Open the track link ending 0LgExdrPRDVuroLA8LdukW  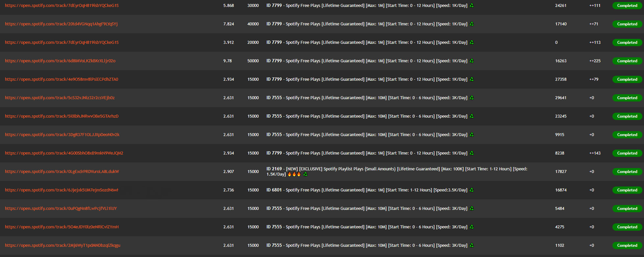(x=62, y=172)
